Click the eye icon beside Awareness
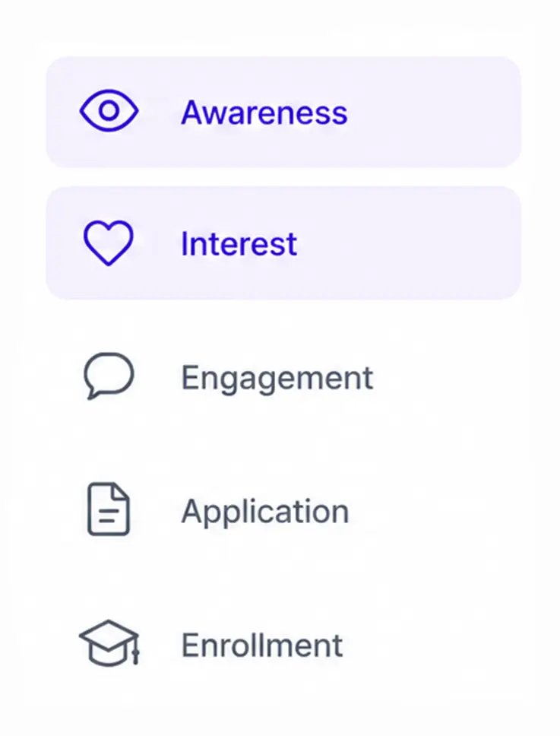The height and width of the screenshot is (736, 560). tap(109, 110)
